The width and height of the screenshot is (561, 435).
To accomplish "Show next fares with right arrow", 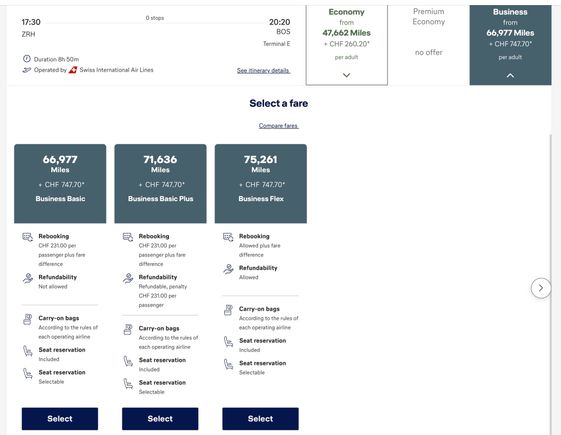I will (541, 288).
